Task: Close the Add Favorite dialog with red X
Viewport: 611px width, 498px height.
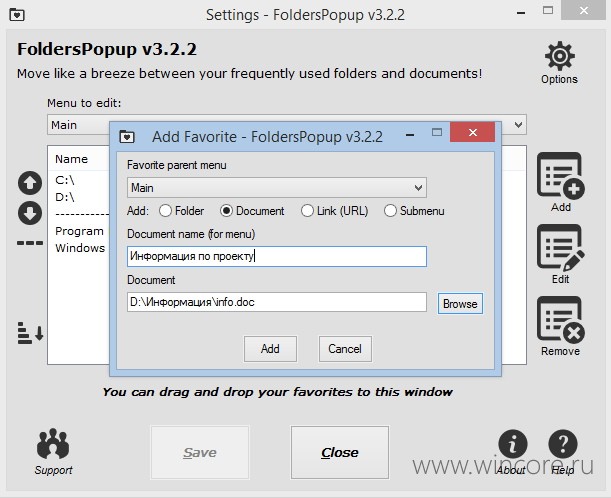Action: pyautogui.click(x=472, y=132)
